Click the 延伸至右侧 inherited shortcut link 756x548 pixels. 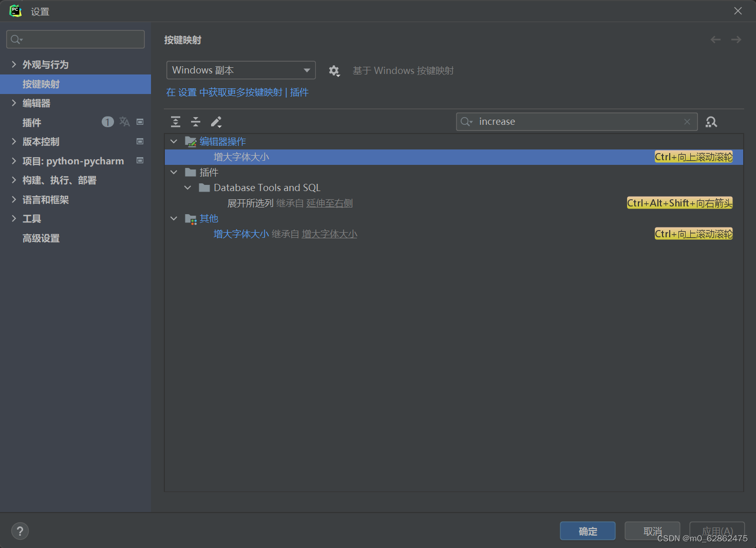[x=329, y=203]
